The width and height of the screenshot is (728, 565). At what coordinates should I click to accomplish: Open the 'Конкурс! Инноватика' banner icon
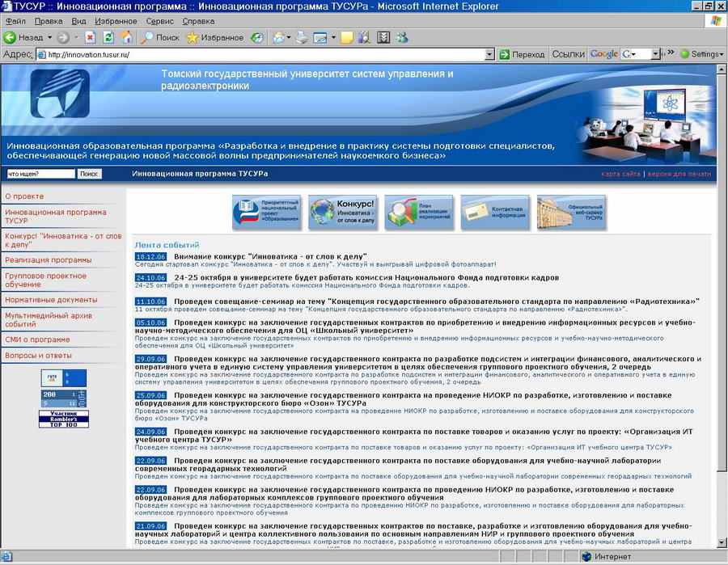pos(343,213)
